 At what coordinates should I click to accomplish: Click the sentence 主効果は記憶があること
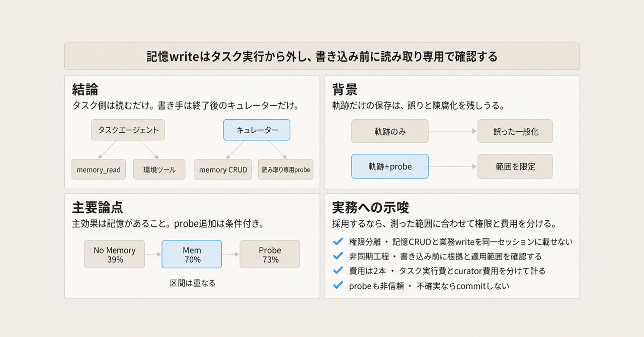click(169, 224)
